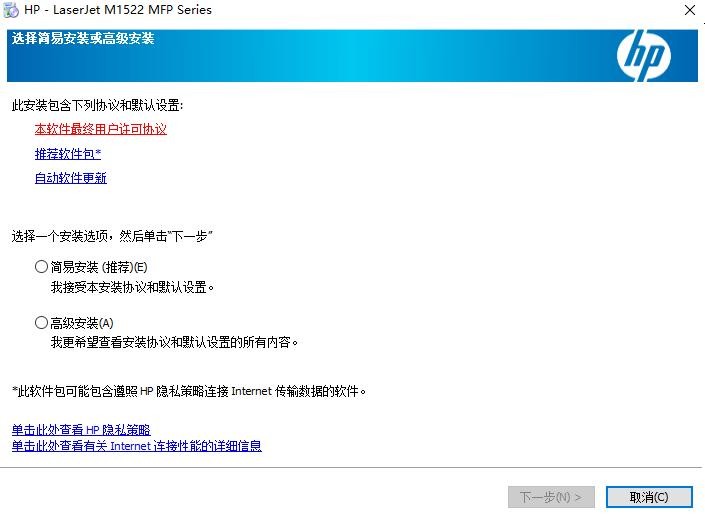Open the HP privacy policy link 单击此处查看 HP 隐私策略
The height and width of the screenshot is (523, 705).
click(81, 429)
